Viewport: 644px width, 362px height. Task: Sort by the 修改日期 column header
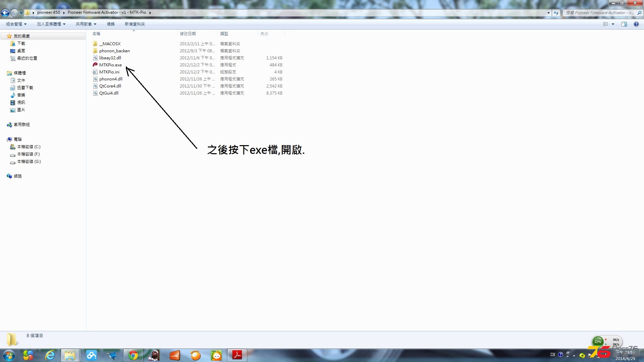[x=188, y=34]
